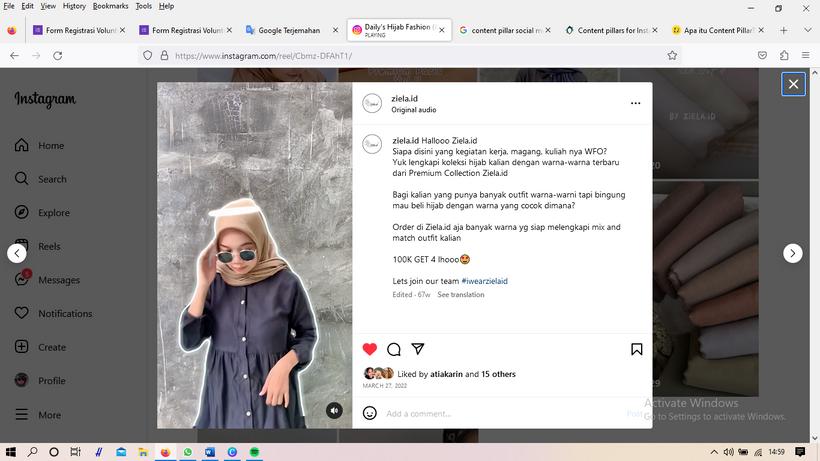The width and height of the screenshot is (820, 461).
Task: Open the browser Bookmarks menu
Action: coord(110,6)
